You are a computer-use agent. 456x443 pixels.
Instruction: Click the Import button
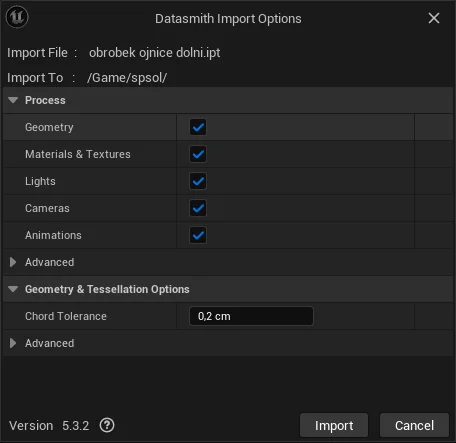coord(334,425)
